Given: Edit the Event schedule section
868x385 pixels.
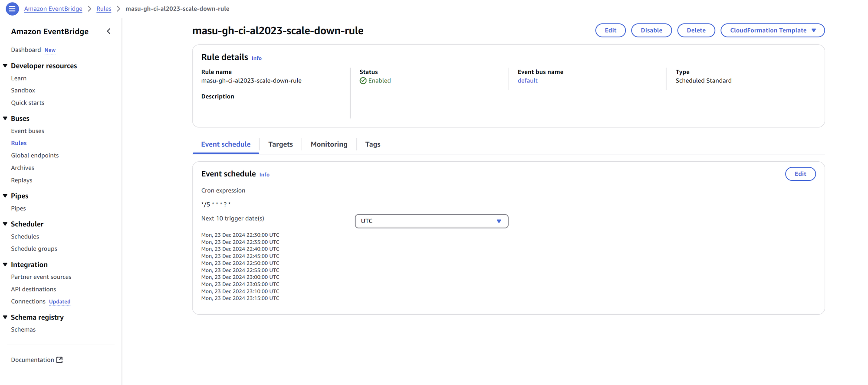Looking at the screenshot, I should (800, 174).
